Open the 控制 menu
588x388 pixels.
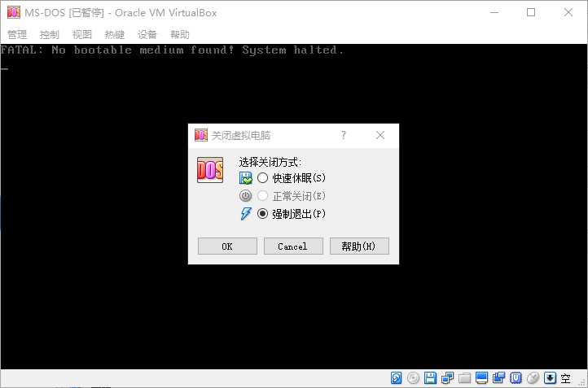[50, 35]
